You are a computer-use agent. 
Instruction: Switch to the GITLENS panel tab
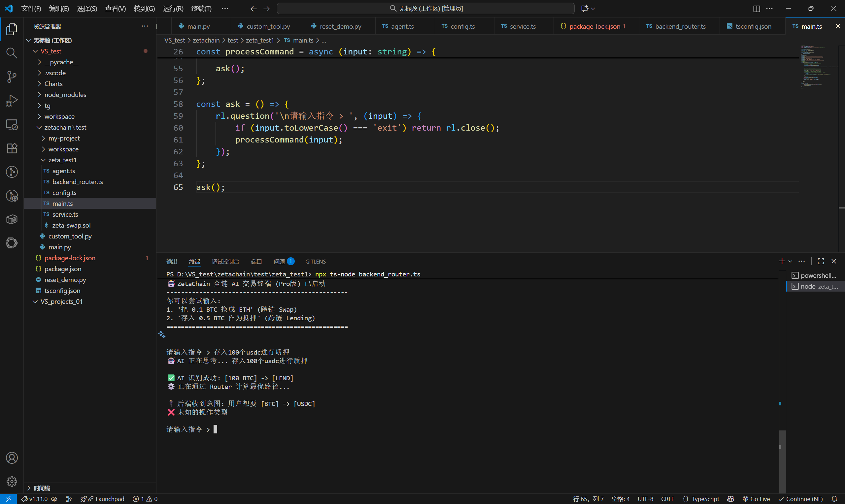tap(315, 262)
